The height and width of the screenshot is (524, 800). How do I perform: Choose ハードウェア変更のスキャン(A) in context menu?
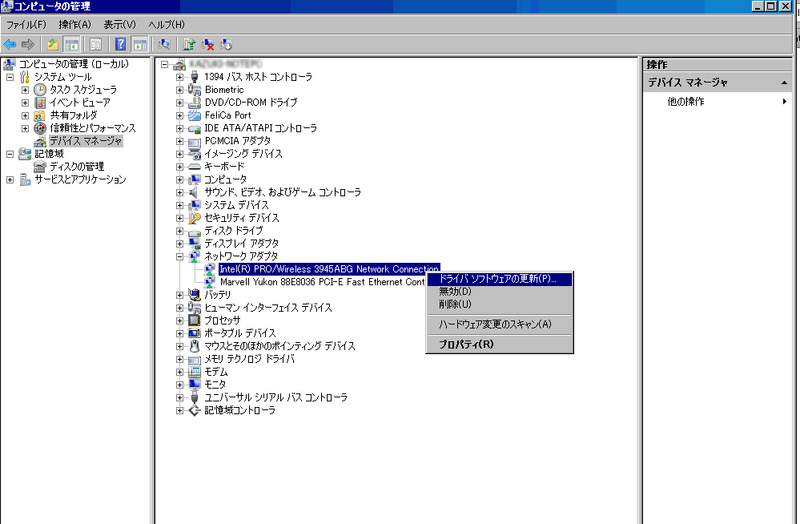click(x=499, y=324)
